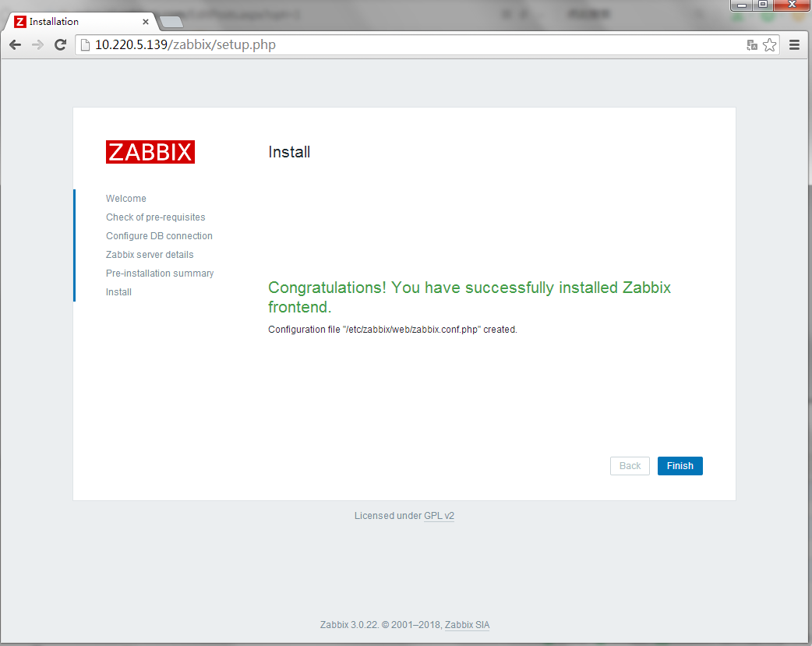Close the browser window
Screen dimensions: 812x646
click(791, 5)
